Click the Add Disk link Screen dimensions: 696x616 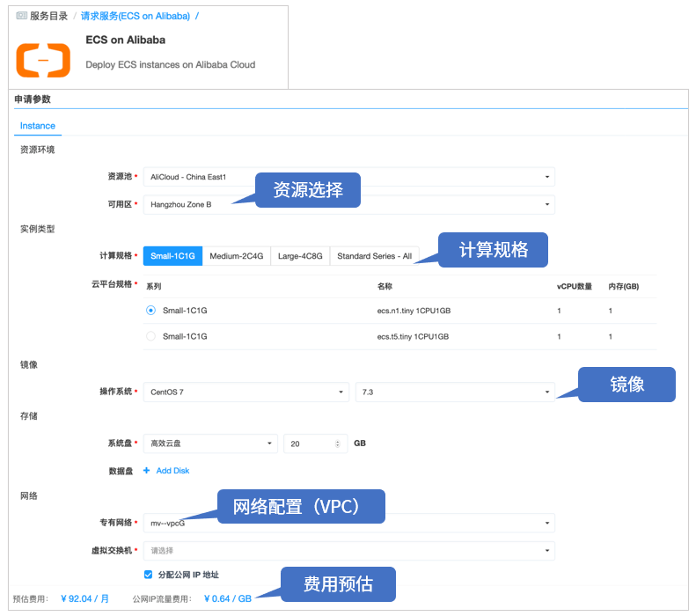point(172,471)
